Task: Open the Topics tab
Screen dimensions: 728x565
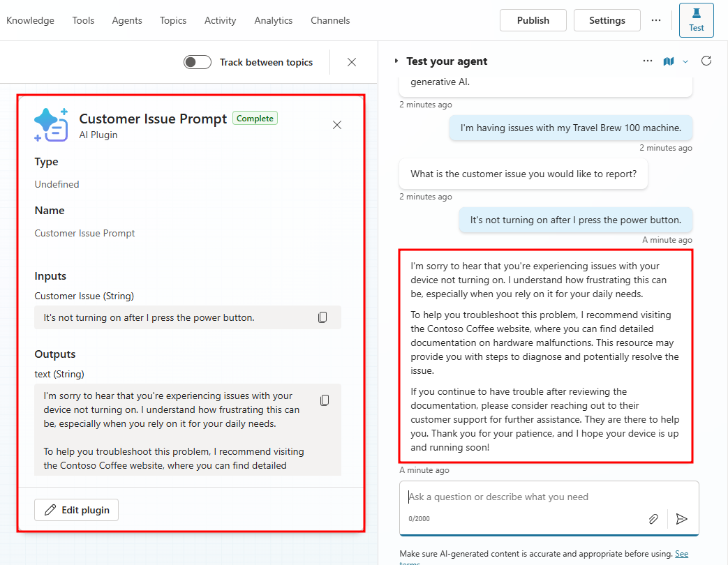Action: [x=173, y=20]
